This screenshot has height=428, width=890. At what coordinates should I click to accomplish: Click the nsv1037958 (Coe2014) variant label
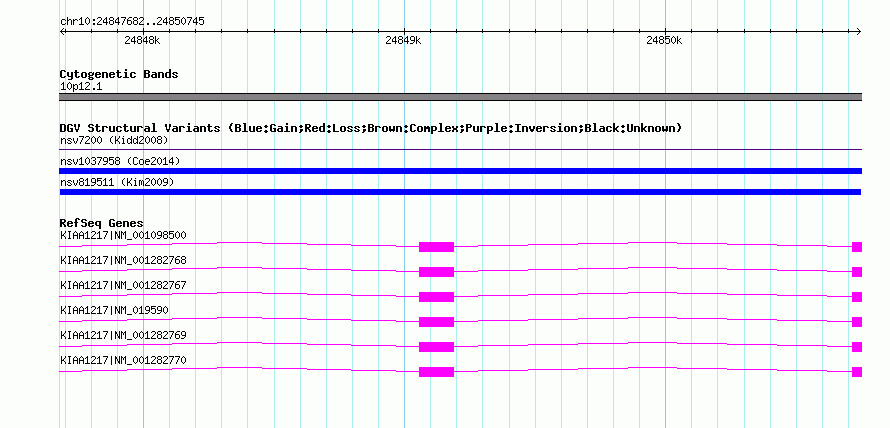120,161
